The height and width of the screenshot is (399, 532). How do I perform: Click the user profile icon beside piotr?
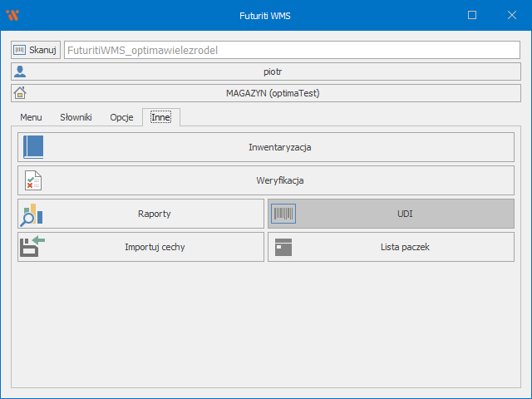click(x=21, y=71)
